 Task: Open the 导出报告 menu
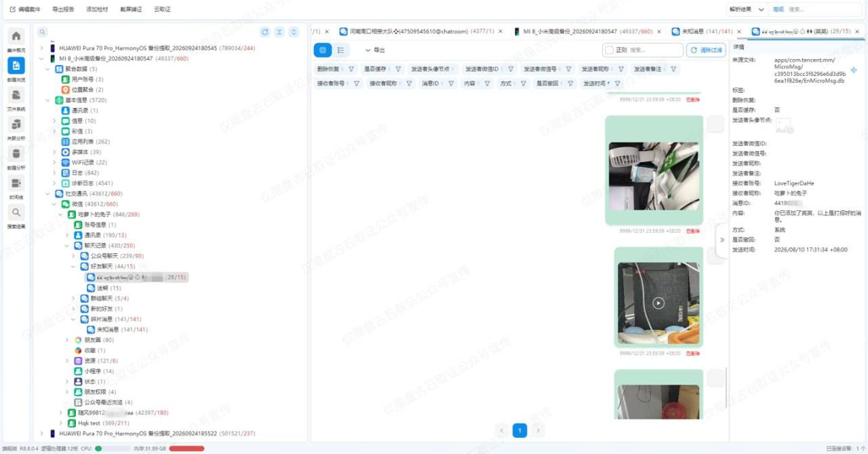63,10
